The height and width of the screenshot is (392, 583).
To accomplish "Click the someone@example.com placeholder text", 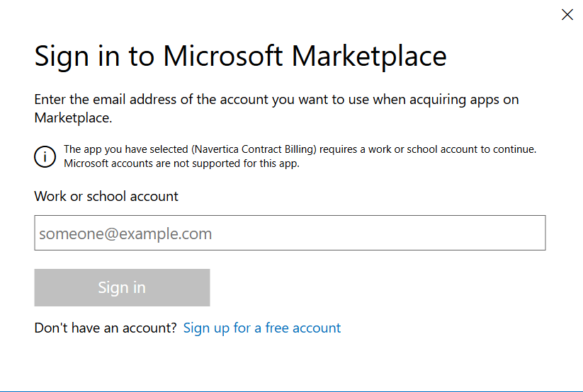I will [125, 234].
